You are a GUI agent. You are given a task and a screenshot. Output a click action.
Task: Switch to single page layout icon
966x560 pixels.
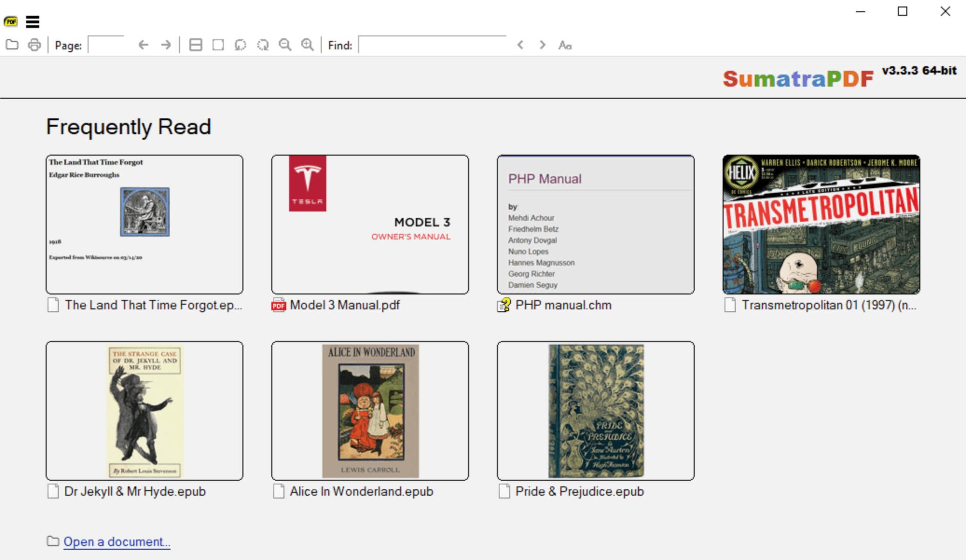(x=218, y=45)
